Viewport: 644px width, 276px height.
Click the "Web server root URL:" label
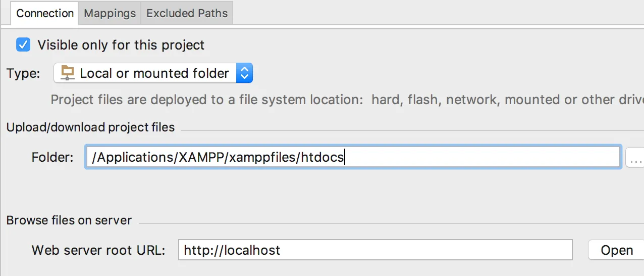coord(98,250)
